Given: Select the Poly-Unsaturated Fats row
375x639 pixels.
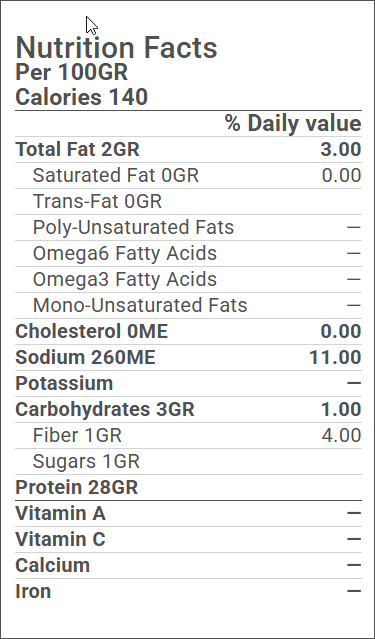Looking at the screenshot, I should [188, 227].
